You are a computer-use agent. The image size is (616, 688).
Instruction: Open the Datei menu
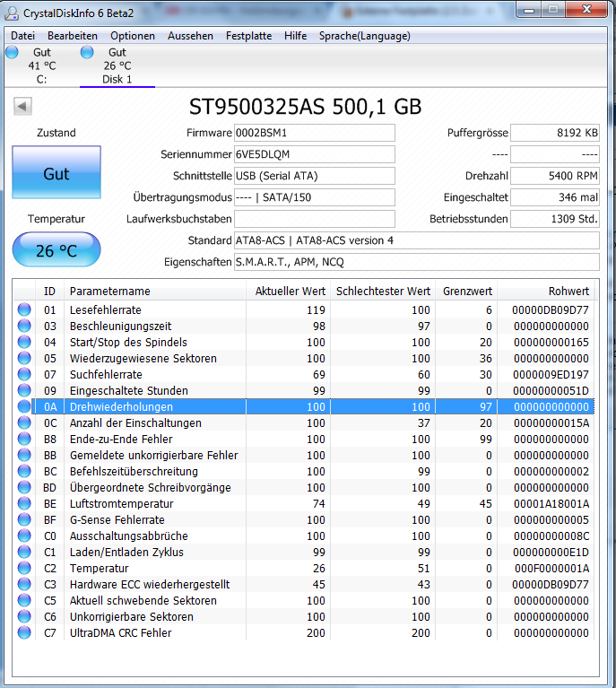22,36
